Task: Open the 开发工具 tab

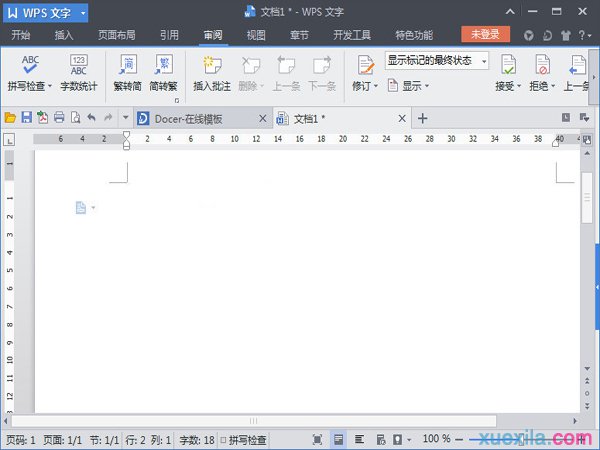Action: tap(352, 35)
